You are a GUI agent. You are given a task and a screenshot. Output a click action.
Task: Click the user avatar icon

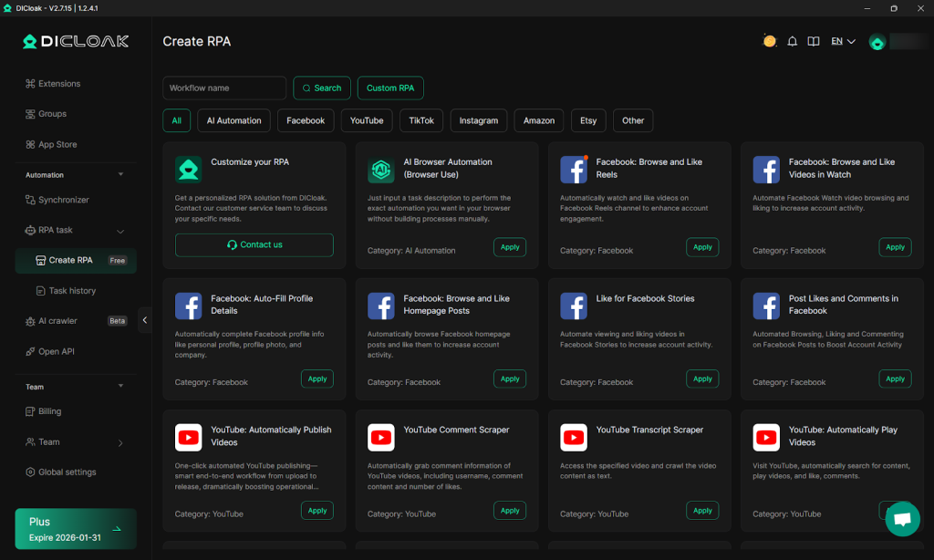click(x=877, y=42)
